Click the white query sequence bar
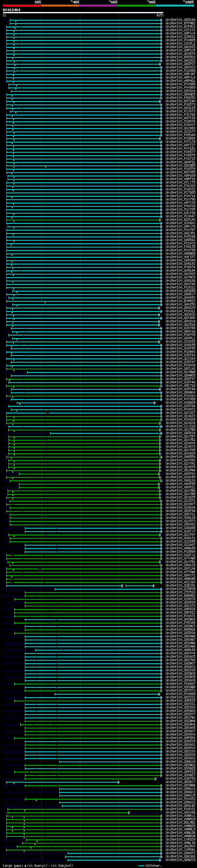The height and width of the screenshot is (868, 197). click(83, 13)
